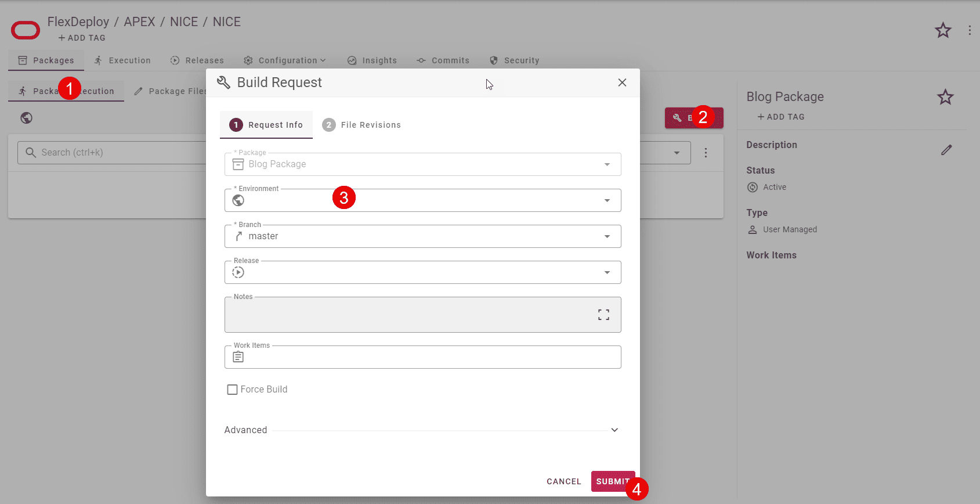Image resolution: width=980 pixels, height=504 pixels.
Task: Click the favorite star in the page header
Action: point(943,30)
